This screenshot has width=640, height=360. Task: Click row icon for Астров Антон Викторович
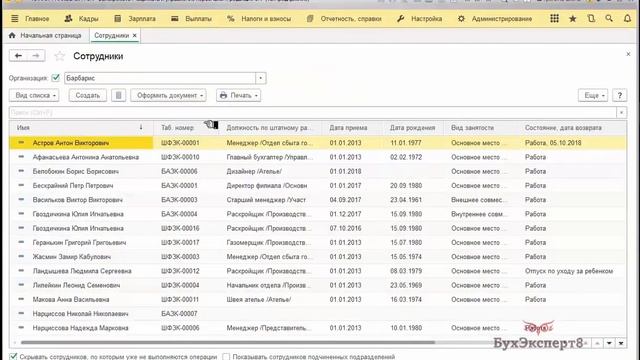tap(21, 142)
